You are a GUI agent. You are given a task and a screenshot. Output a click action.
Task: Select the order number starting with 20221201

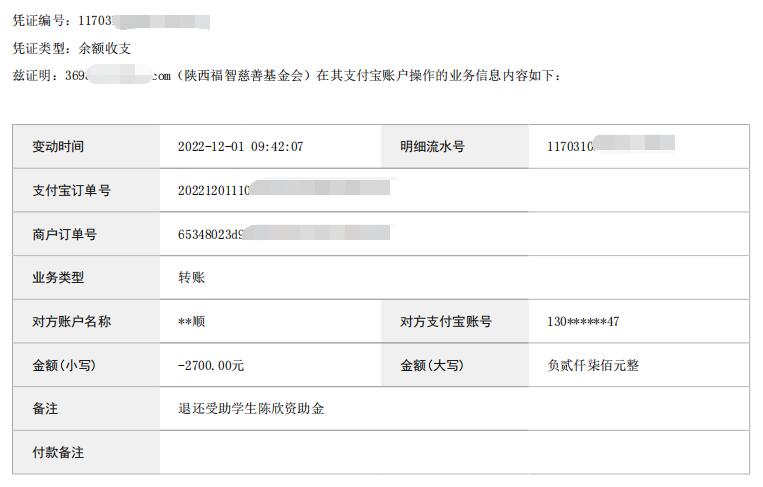tap(284, 189)
